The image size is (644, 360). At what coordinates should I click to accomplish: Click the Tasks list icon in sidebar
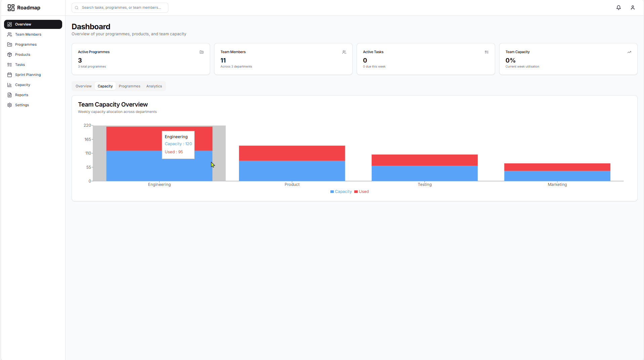point(9,65)
